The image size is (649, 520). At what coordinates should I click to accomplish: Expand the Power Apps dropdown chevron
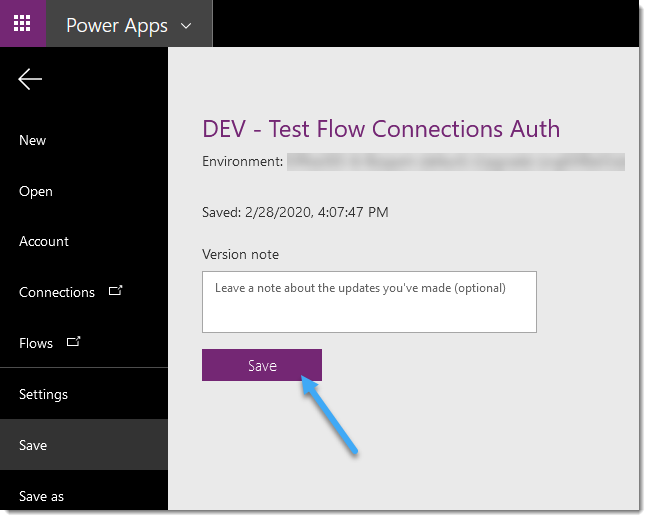click(186, 26)
